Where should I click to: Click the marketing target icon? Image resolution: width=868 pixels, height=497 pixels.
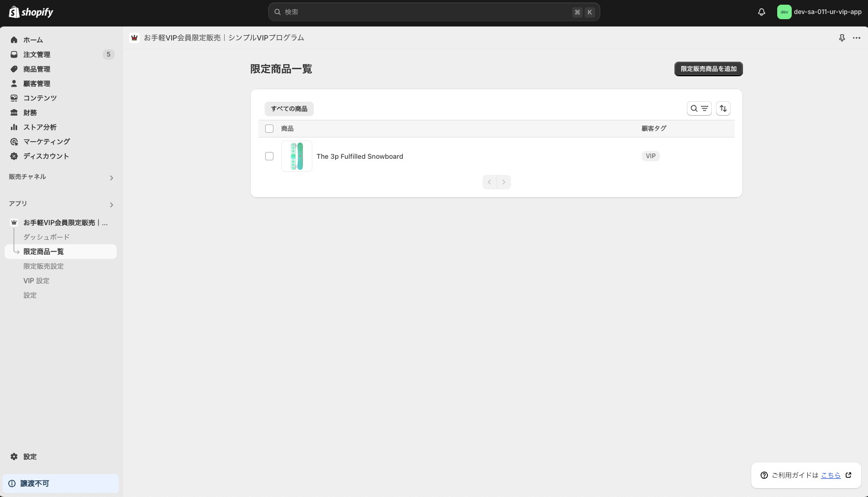14,142
